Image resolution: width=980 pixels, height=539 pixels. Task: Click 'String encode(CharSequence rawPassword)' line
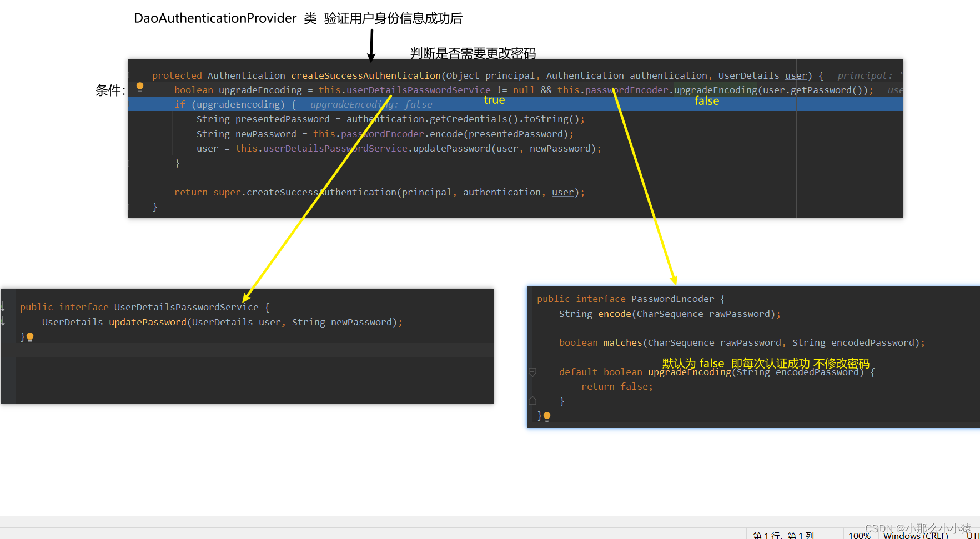(x=670, y=314)
